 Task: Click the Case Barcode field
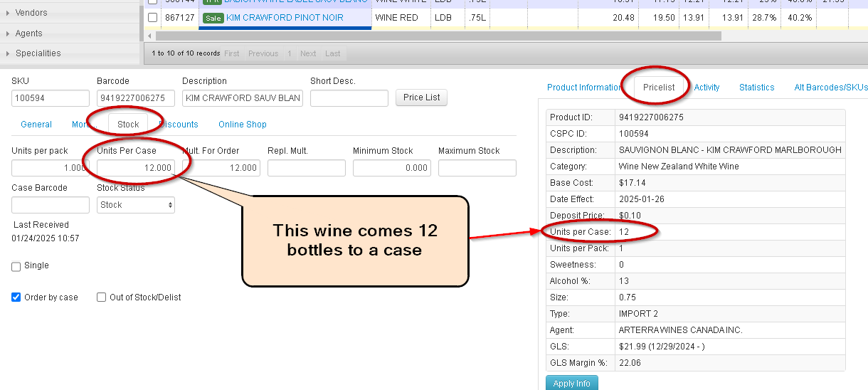51,205
